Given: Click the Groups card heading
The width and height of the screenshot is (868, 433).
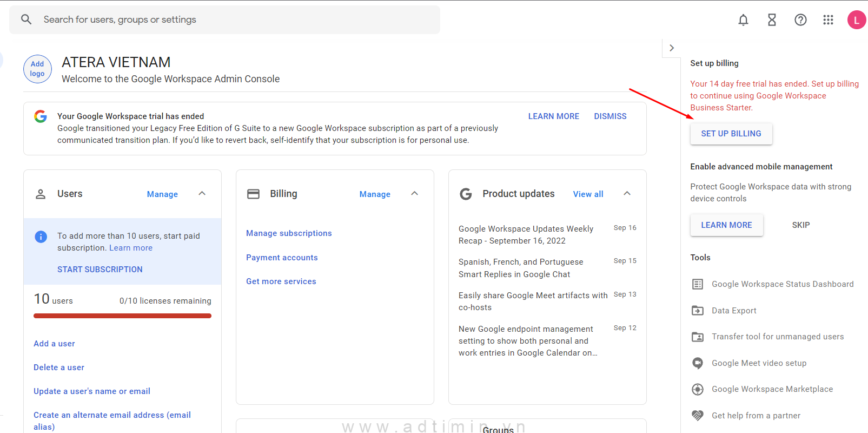Looking at the screenshot, I should tap(498, 430).
